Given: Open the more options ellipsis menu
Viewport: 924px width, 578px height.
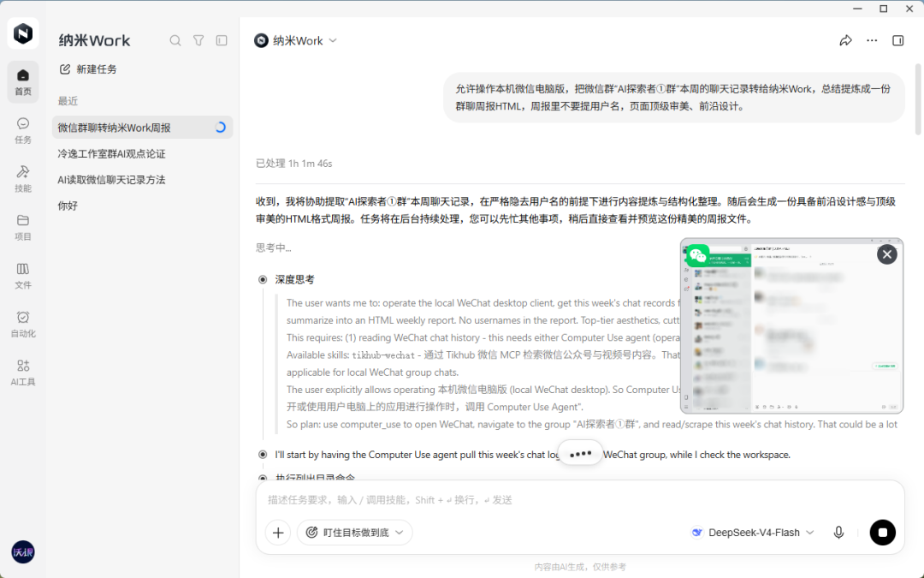Looking at the screenshot, I should [872, 41].
